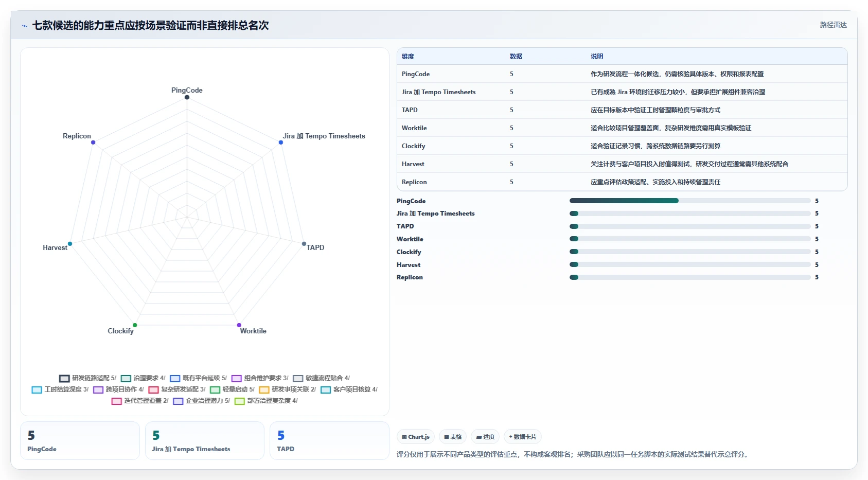Click the 说明 column header
This screenshot has height=480, width=868.
[597, 57]
